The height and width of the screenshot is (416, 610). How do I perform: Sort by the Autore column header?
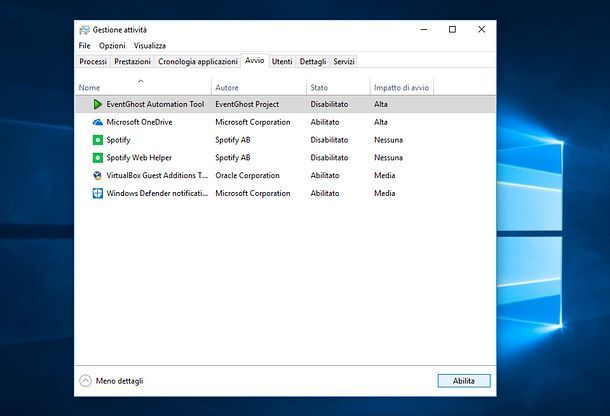(227, 88)
